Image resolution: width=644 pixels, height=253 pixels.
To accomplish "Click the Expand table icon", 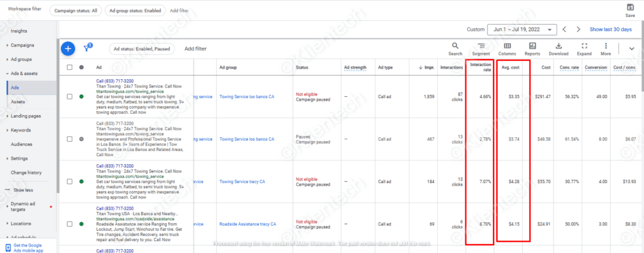I will (x=584, y=46).
